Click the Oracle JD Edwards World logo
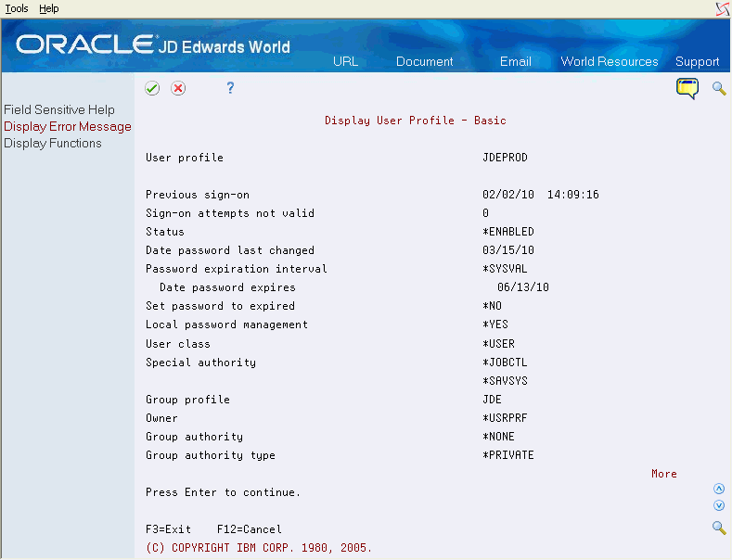Screen dimensions: 732x560 coord(153,45)
